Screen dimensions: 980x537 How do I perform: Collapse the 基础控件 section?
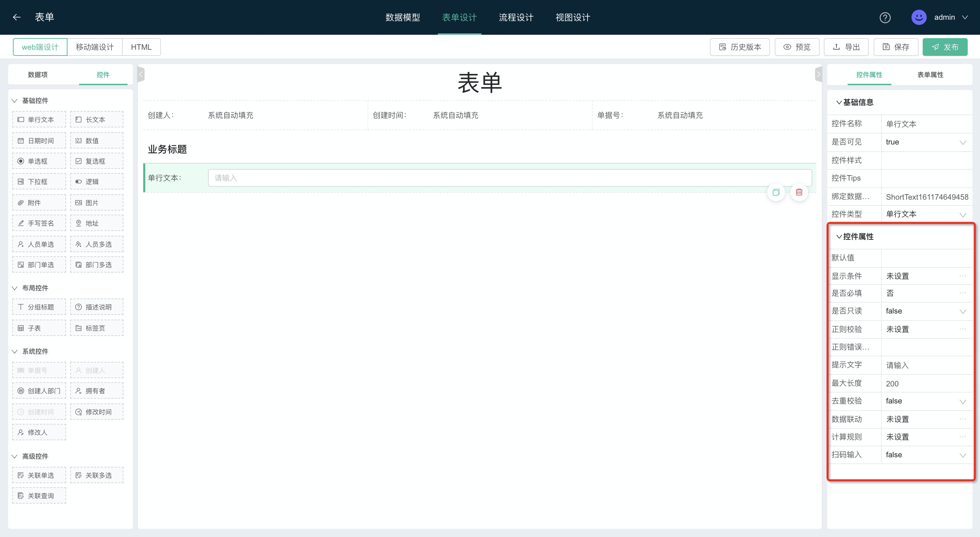[x=14, y=101]
